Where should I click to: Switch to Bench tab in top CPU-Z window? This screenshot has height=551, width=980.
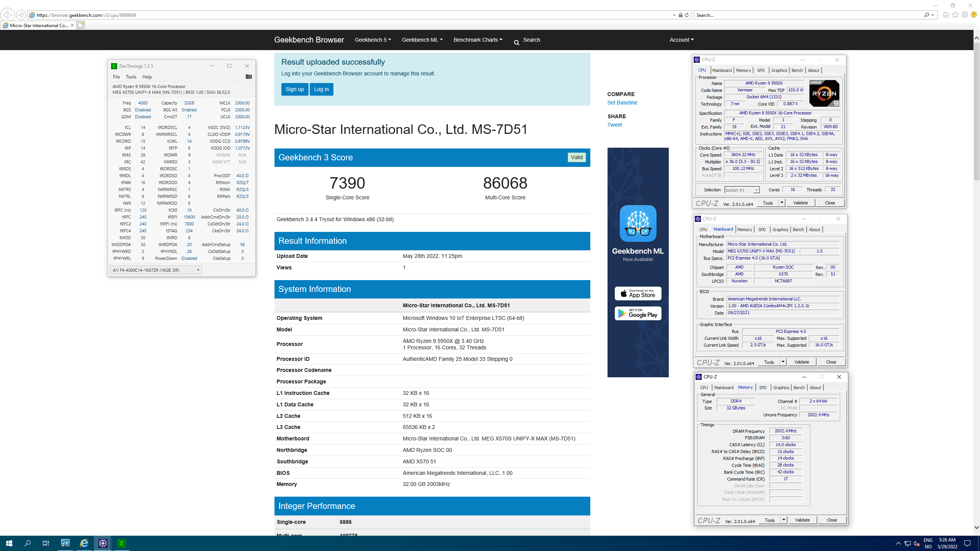797,70
